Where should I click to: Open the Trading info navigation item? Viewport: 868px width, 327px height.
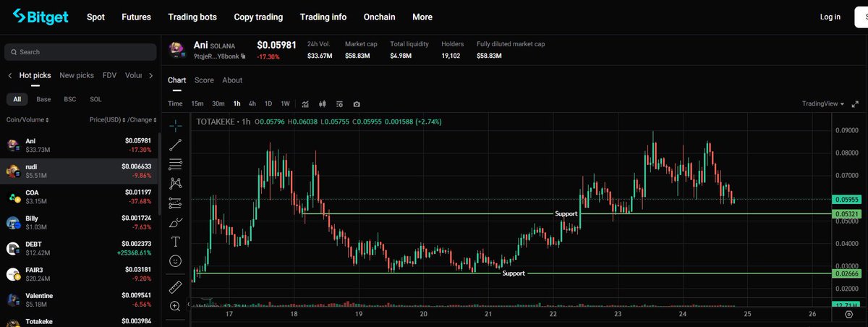(x=323, y=17)
